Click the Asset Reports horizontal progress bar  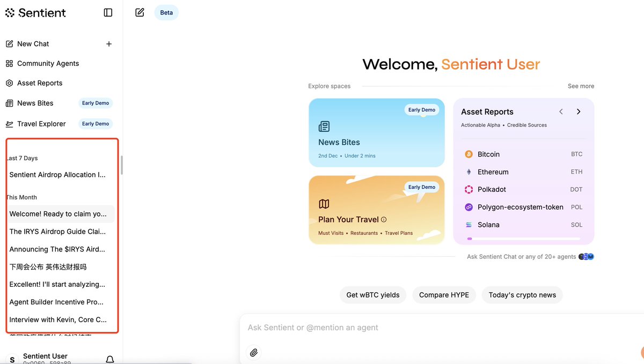pos(523,239)
